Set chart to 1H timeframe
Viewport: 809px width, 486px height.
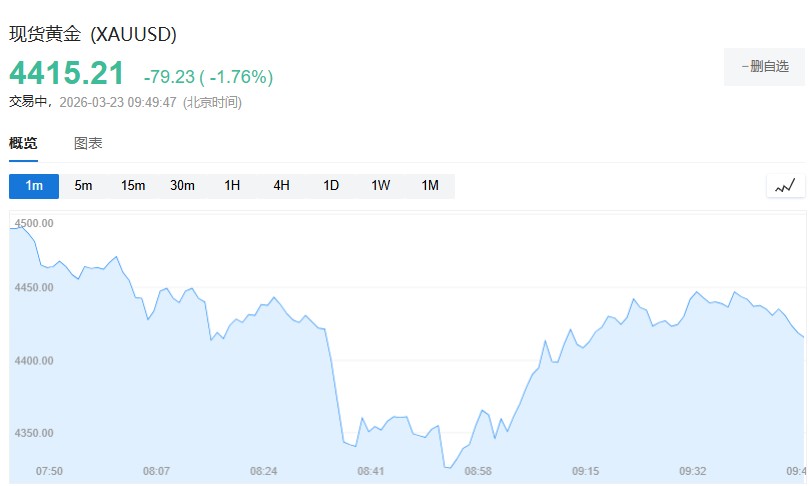click(232, 186)
